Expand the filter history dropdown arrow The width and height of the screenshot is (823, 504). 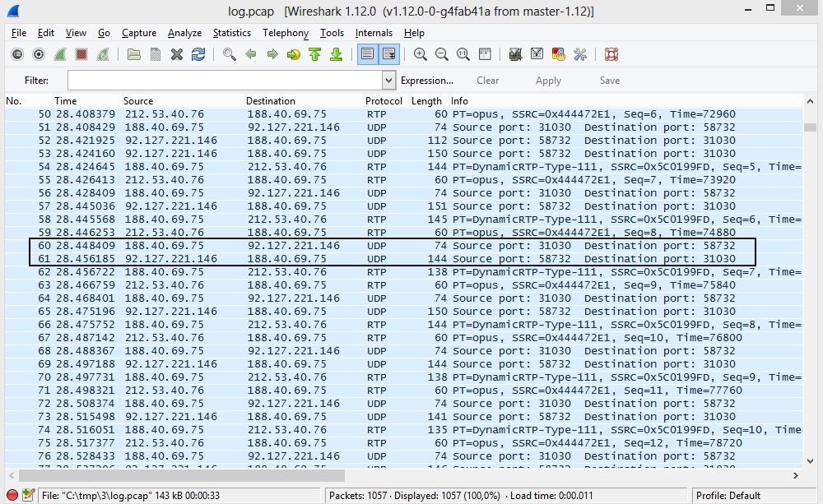(x=389, y=81)
